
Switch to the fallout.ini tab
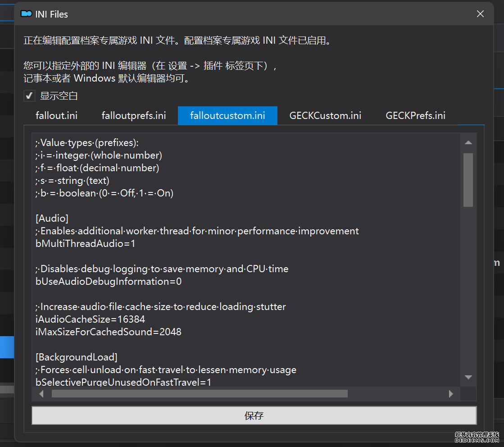56,116
